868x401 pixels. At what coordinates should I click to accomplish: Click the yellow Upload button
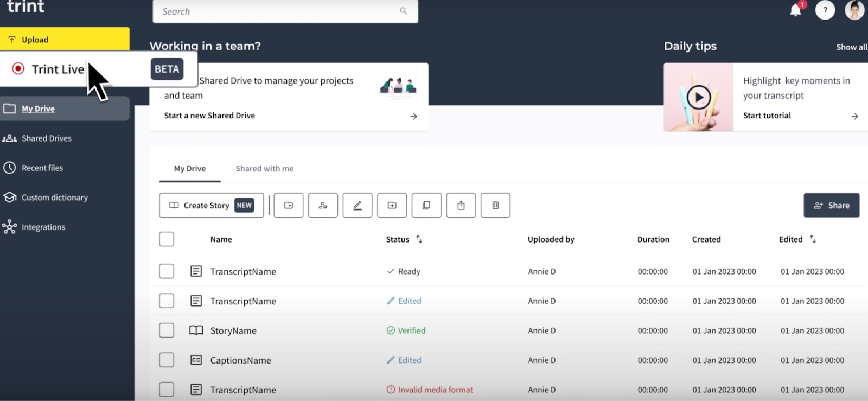pos(65,39)
